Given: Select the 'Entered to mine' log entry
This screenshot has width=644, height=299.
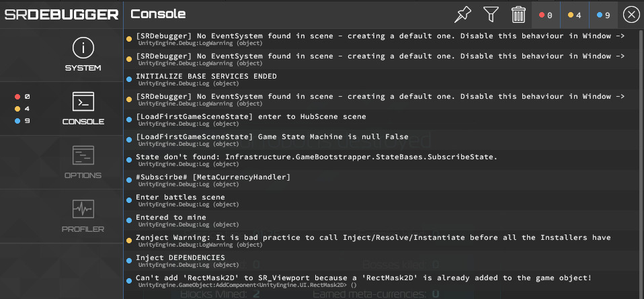Looking at the screenshot, I should coord(384,220).
